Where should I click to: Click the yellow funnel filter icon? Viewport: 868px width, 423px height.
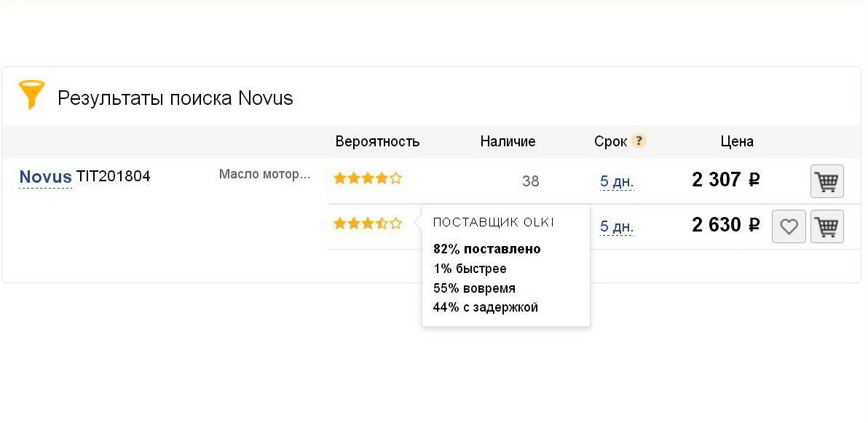click(31, 95)
